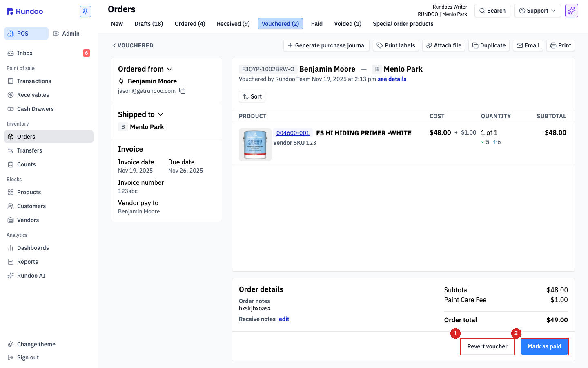588x368 pixels.
Task: Click the Cash Drawers icon
Action: [x=11, y=109]
